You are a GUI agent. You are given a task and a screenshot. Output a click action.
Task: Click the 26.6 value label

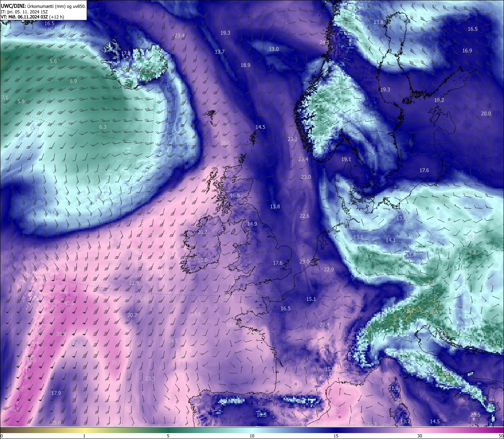225,143
